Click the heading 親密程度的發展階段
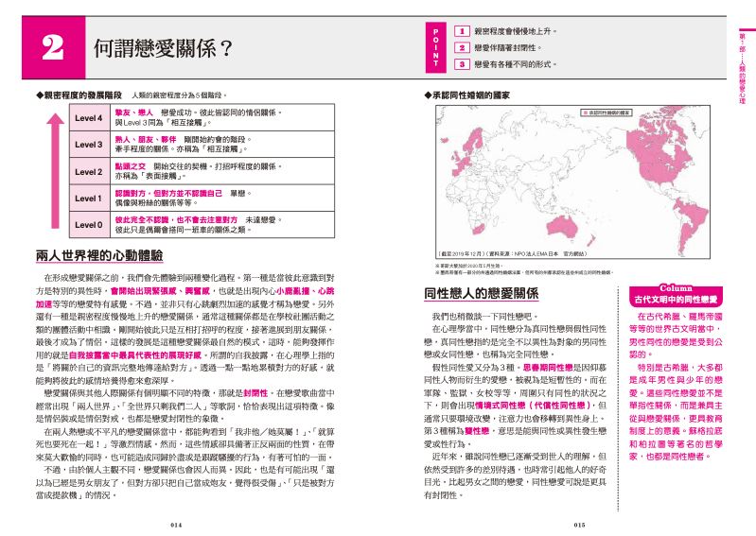Viewport: 756px width, 536px height. tap(79, 95)
